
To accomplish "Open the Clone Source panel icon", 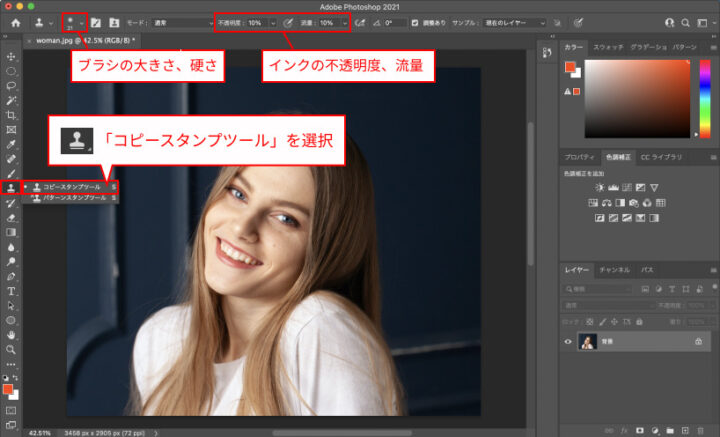I will pos(114,23).
